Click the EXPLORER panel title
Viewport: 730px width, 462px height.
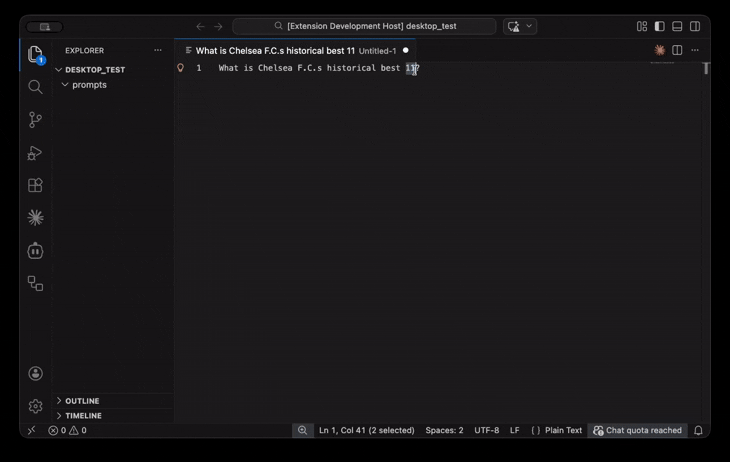click(85, 50)
